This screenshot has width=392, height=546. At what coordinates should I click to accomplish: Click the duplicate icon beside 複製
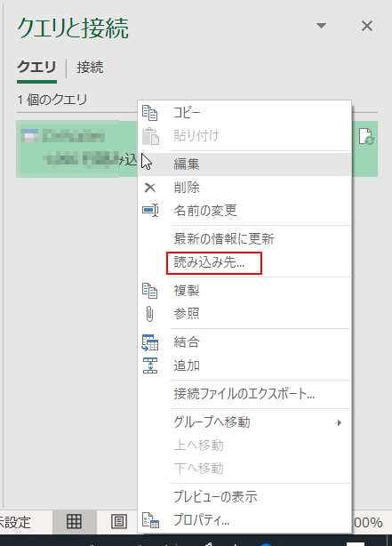click(150, 291)
